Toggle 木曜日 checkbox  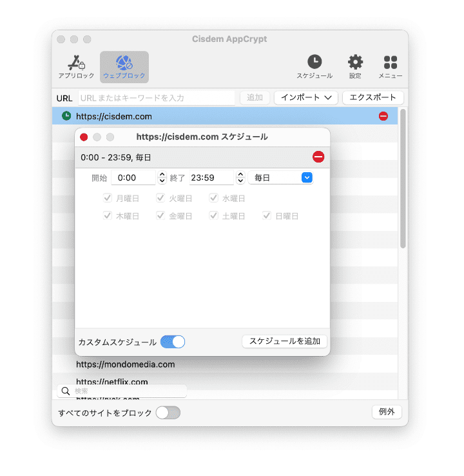click(x=108, y=216)
